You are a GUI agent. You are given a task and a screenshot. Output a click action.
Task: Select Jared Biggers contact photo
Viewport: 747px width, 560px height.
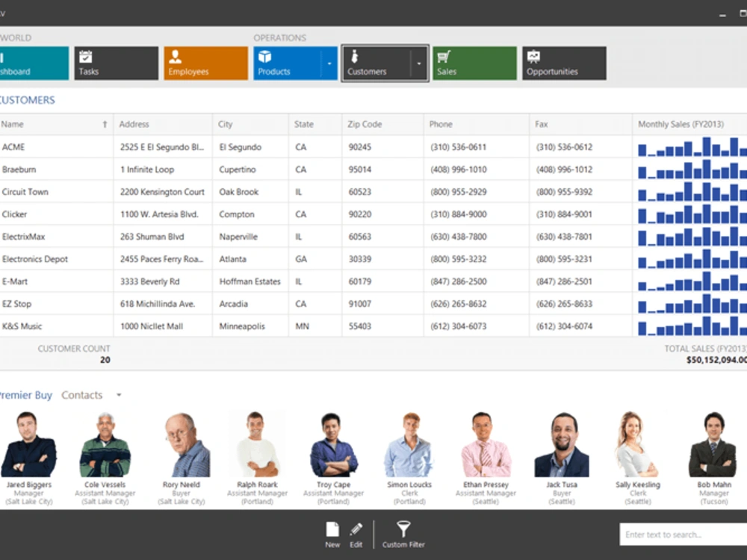tap(28, 445)
